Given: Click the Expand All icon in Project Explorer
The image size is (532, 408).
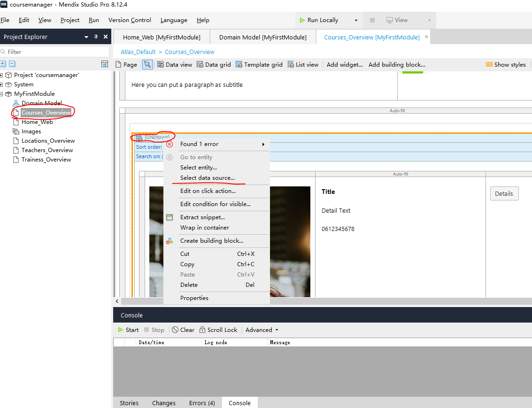Looking at the screenshot, I should click(3, 63).
